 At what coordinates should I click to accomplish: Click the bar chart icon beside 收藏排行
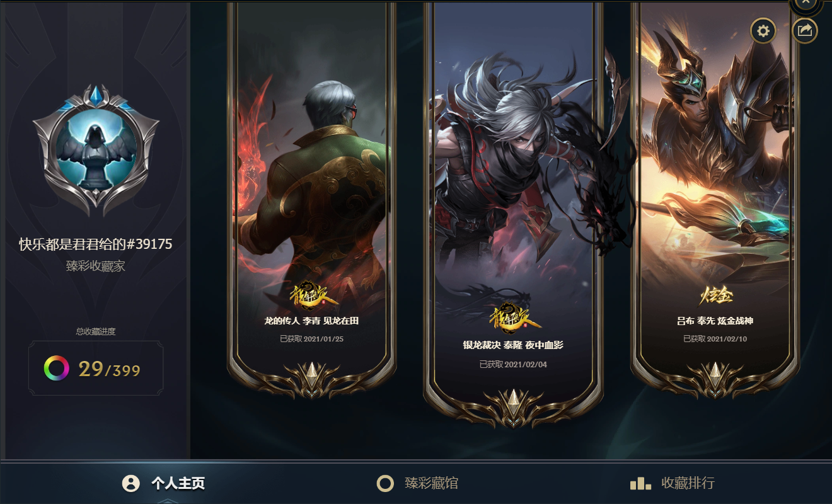[640, 483]
